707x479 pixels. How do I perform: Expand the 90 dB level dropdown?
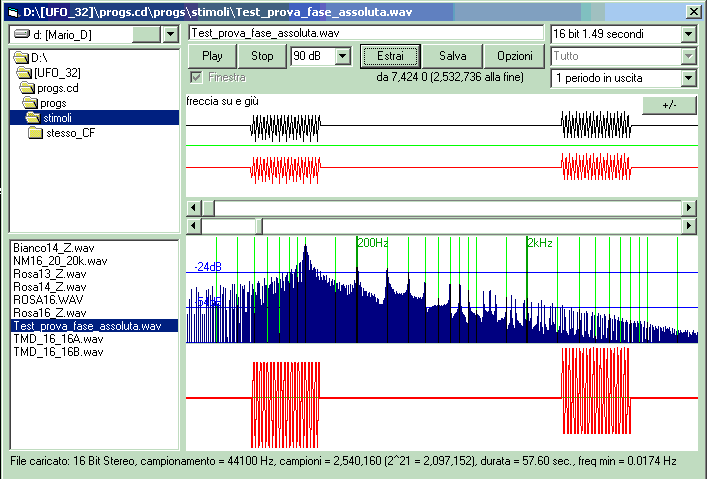(343, 56)
